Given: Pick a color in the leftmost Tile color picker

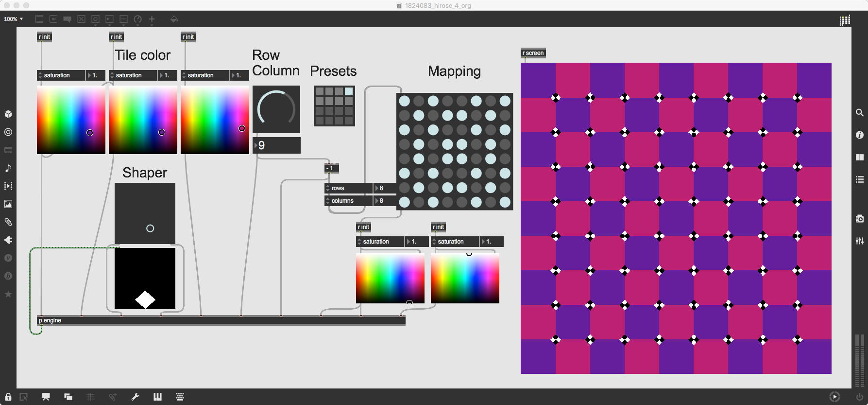Looking at the screenshot, I should point(71,120).
